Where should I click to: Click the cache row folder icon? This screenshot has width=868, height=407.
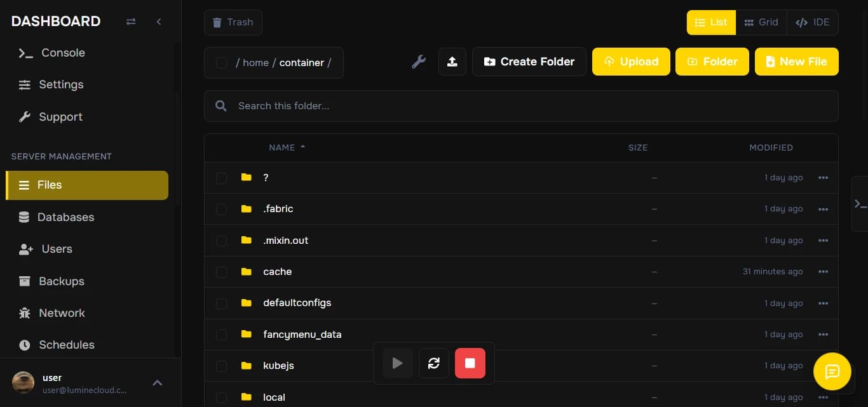point(247,272)
